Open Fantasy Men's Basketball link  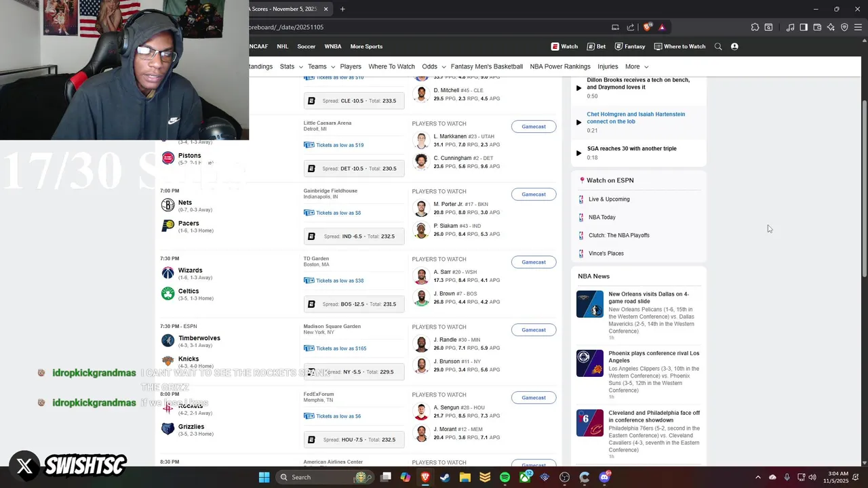tap(487, 66)
